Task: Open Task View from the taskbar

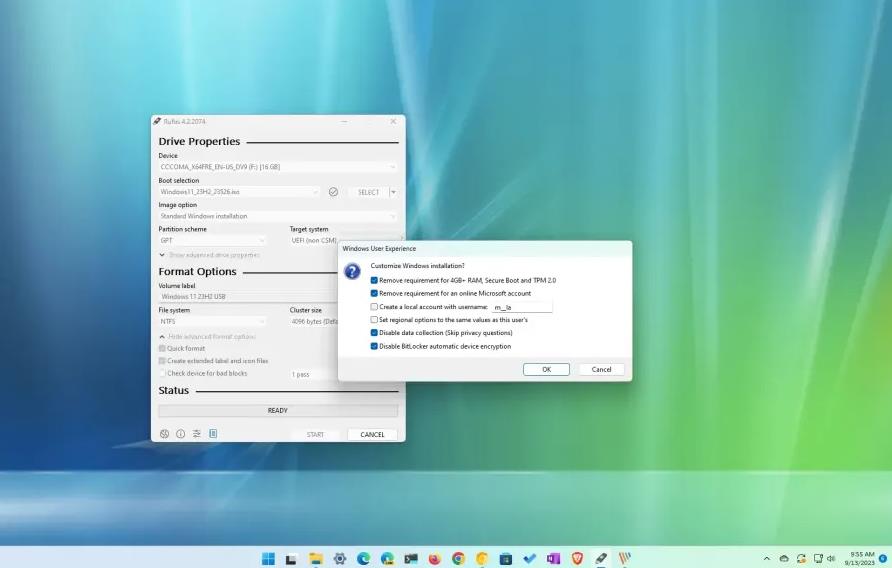Action: [291, 559]
